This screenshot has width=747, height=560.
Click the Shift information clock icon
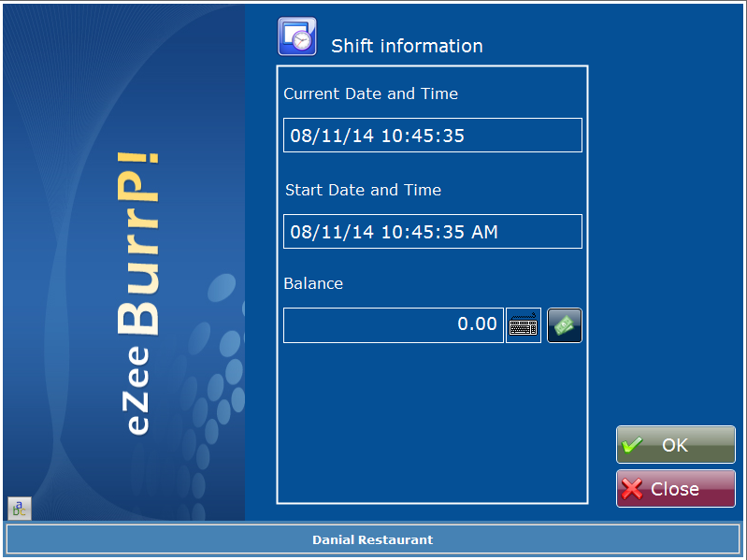297,36
